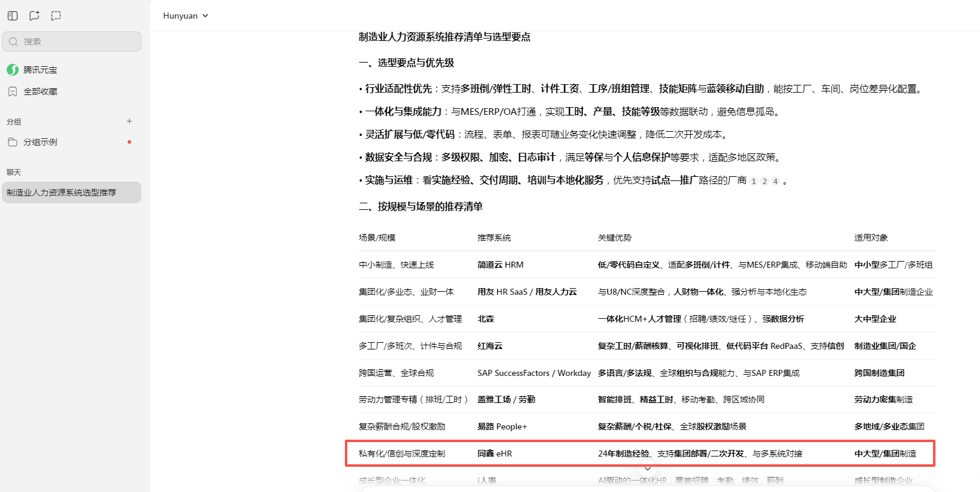Click the 大中型企业 cell
Screen dimensions: 980x492
click(875, 319)
